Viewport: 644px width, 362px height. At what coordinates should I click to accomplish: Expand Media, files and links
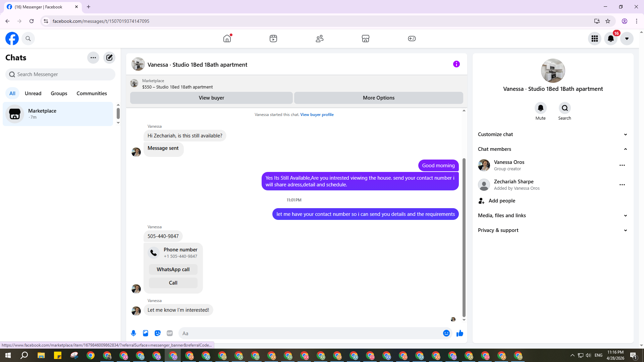[x=553, y=216]
